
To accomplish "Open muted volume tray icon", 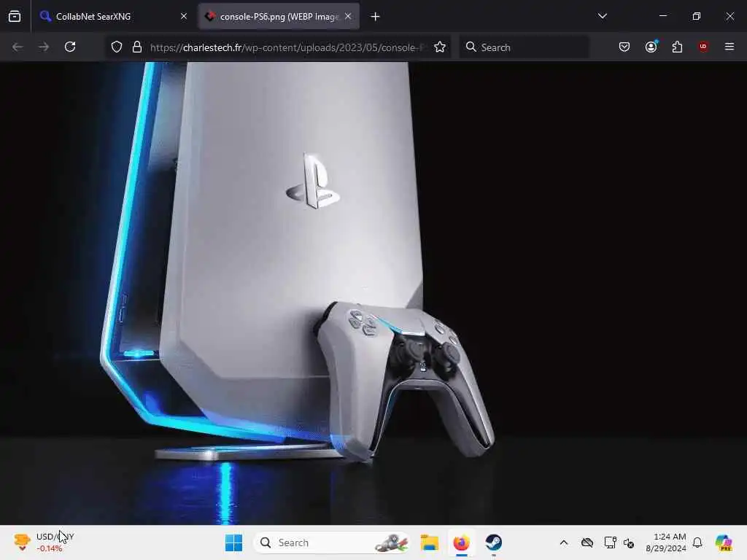I will (x=629, y=542).
